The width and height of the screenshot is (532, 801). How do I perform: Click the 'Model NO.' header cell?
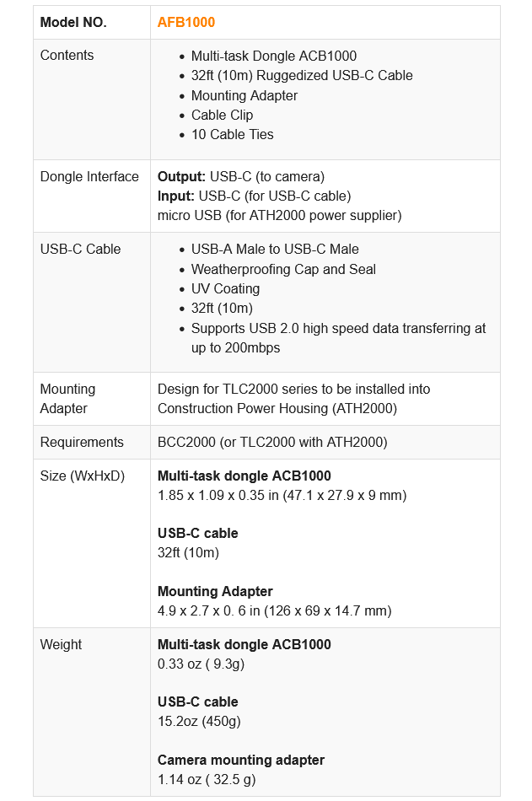click(73, 22)
